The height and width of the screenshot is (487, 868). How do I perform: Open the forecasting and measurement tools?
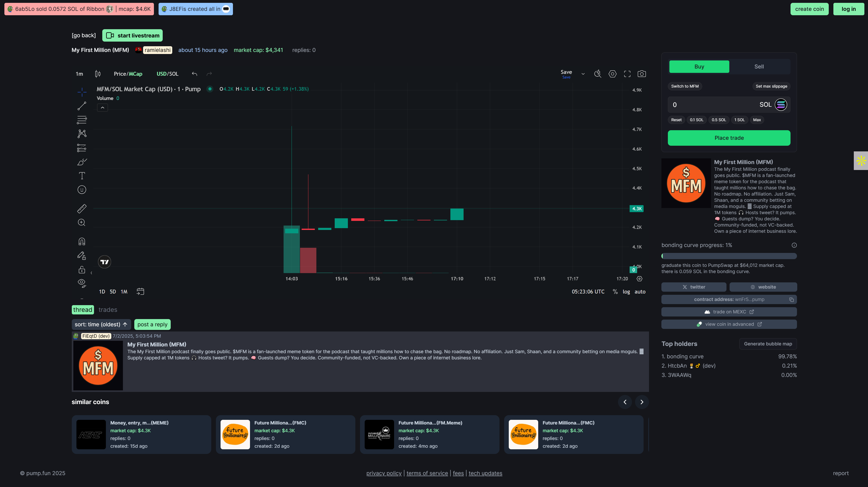click(x=82, y=148)
